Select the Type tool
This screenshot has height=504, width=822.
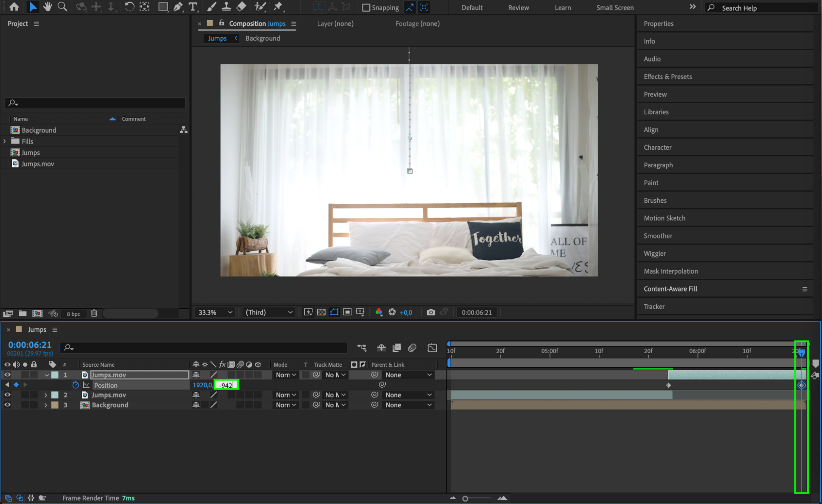[x=192, y=7]
